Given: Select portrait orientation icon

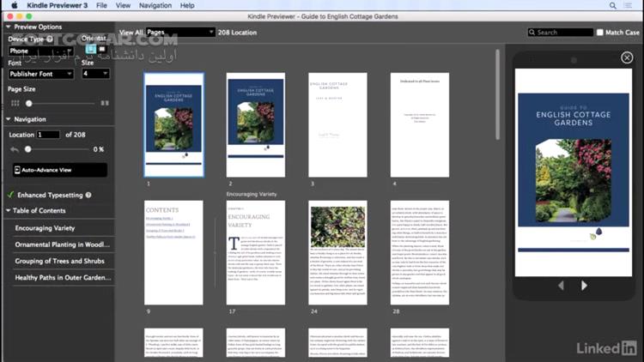Looking at the screenshot, I should coord(91,49).
